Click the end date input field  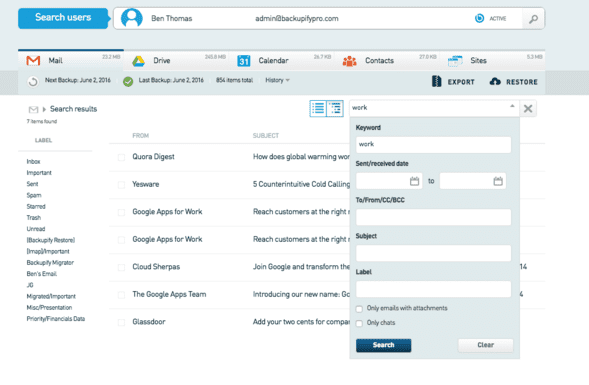(473, 181)
